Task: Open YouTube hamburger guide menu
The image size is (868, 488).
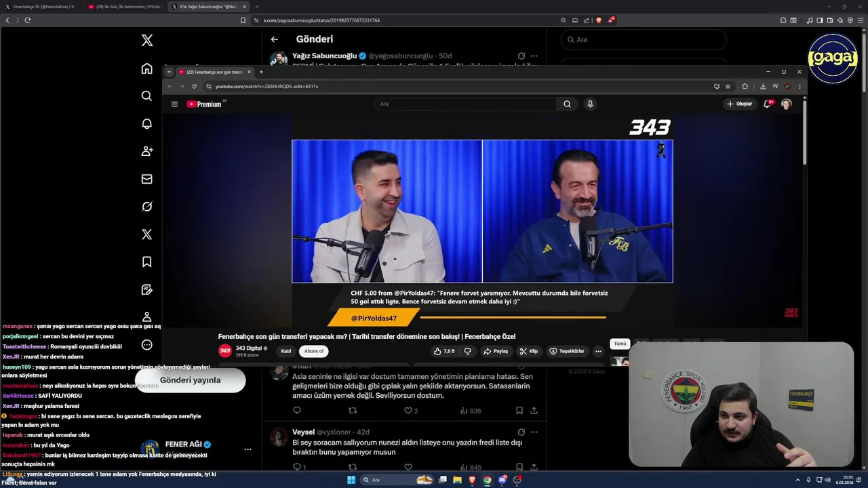Action: [x=174, y=104]
